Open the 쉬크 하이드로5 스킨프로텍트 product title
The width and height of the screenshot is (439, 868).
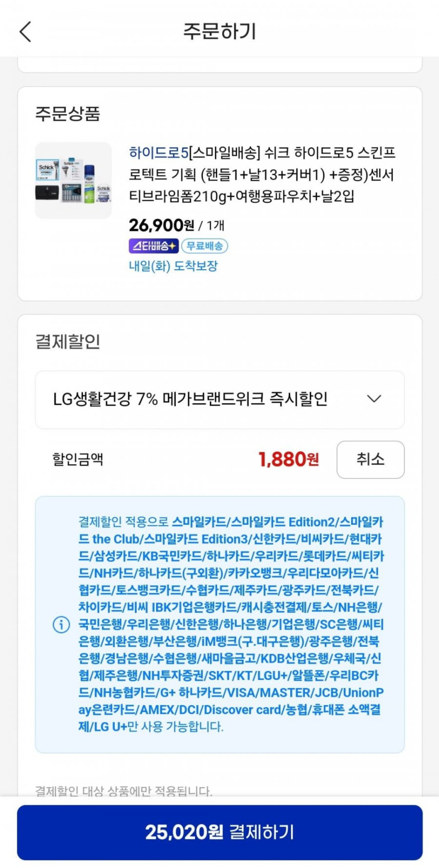coord(262,175)
